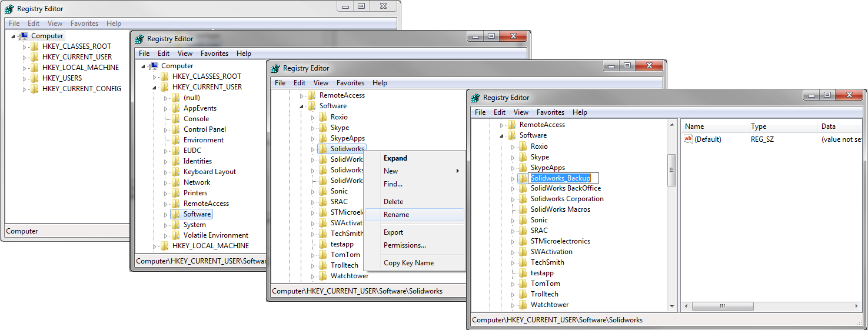Screen dimensions: 868x330
Task: Expand the Skype key in third window
Action: coord(313,128)
